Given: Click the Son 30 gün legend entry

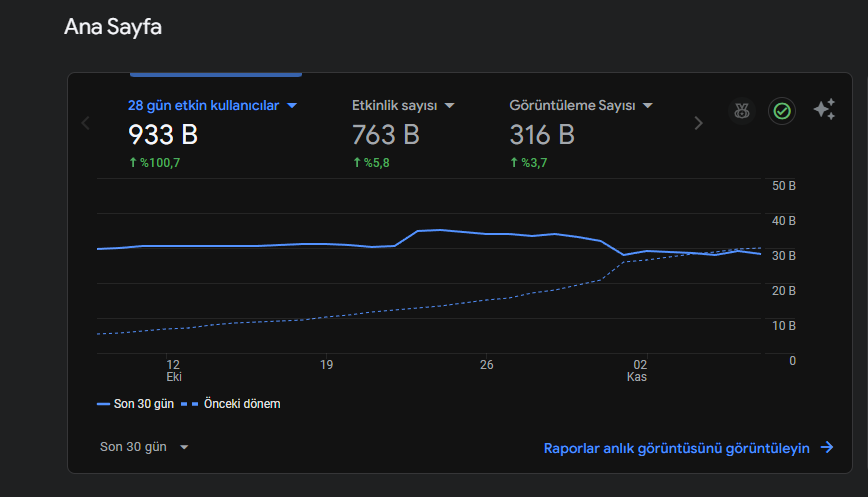Looking at the screenshot, I should [135, 404].
